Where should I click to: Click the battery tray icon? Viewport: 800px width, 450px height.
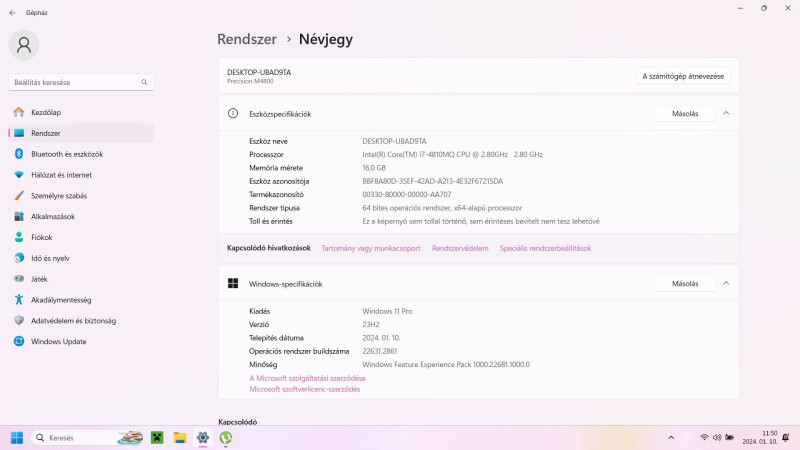730,438
